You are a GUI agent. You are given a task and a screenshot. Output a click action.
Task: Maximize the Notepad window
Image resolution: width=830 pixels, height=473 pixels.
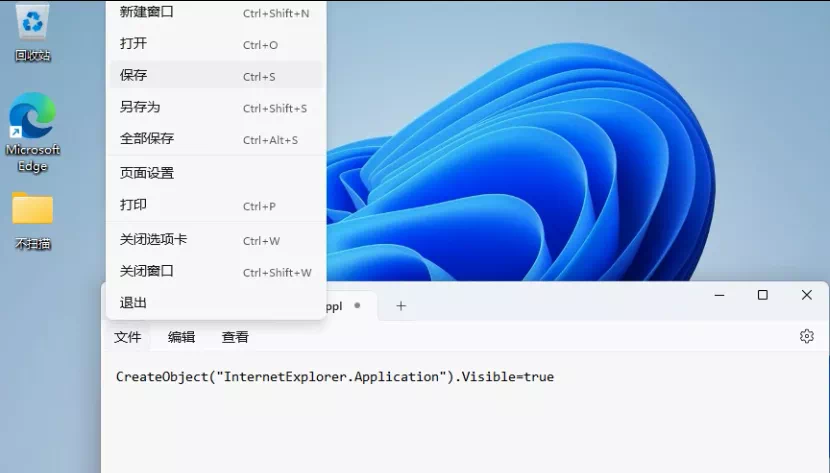[x=762, y=295]
